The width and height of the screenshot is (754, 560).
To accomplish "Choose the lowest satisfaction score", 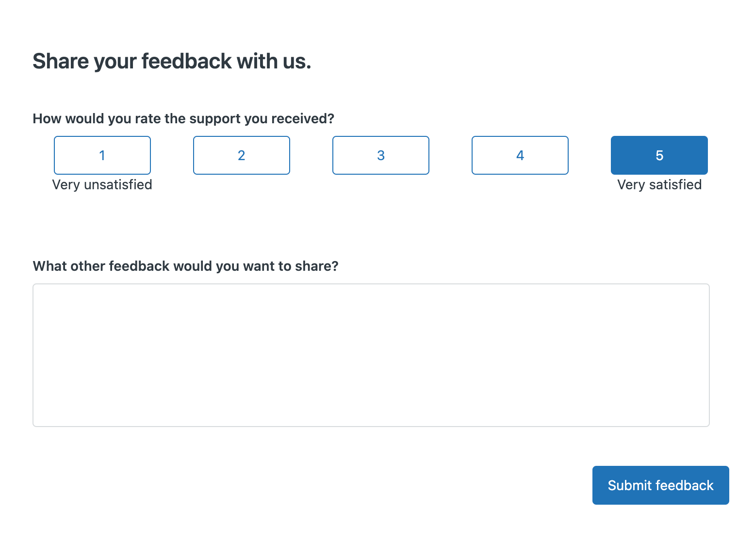I will tap(102, 155).
